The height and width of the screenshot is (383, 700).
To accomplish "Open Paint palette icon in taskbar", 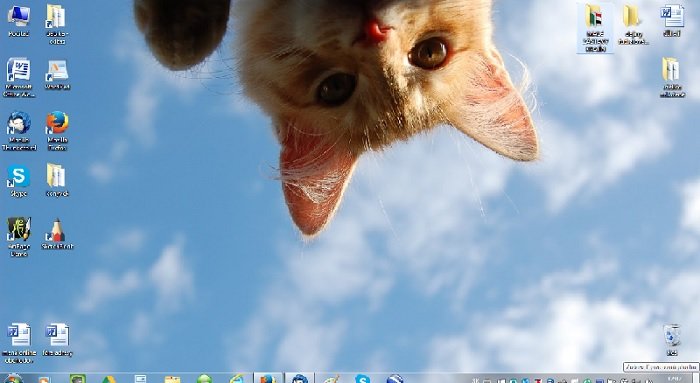I will pos(331,379).
